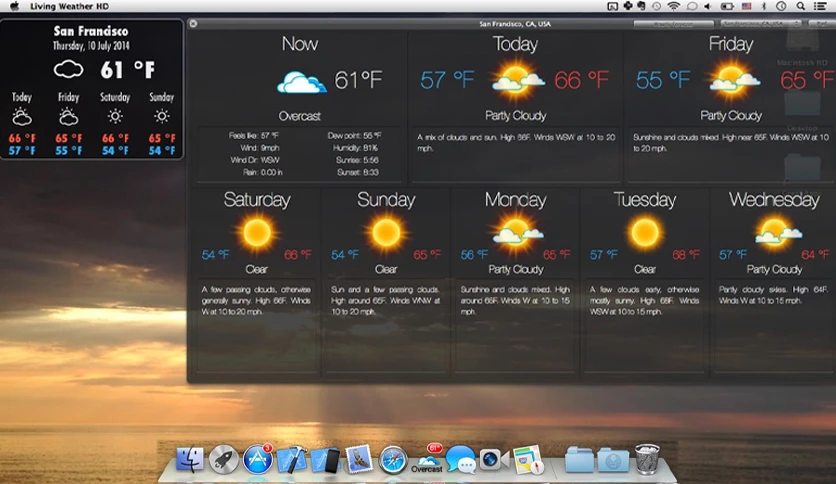Image resolution: width=836 pixels, height=484 pixels.
Task: Click the Feels like: 57 °F reading
Action: [254, 135]
